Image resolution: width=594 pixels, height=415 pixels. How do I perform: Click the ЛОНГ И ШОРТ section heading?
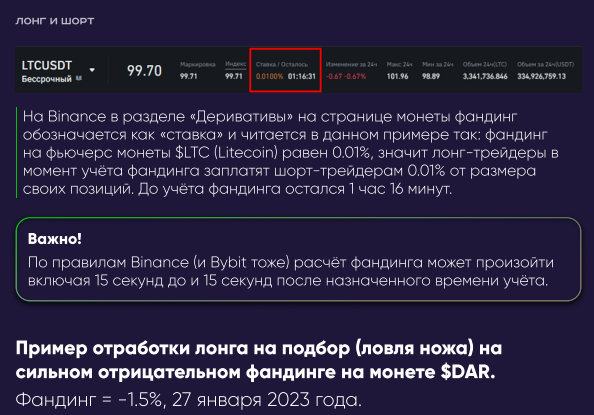(55, 21)
